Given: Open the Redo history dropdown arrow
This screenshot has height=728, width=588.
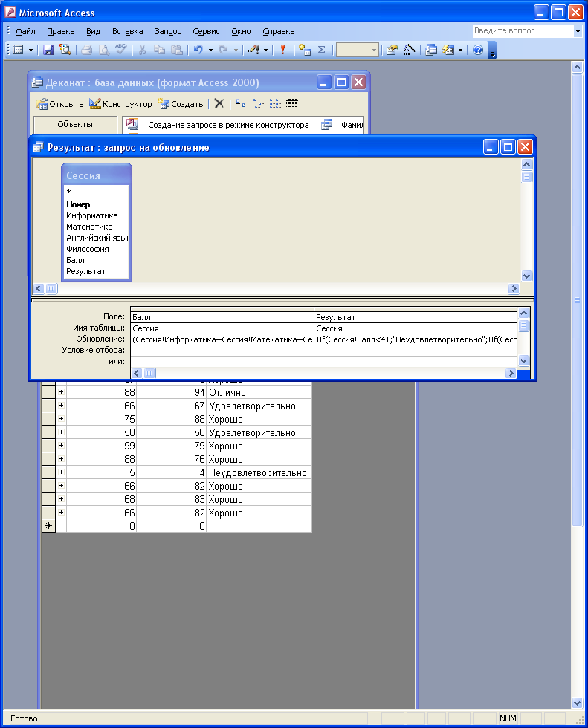Looking at the screenshot, I should [236, 50].
